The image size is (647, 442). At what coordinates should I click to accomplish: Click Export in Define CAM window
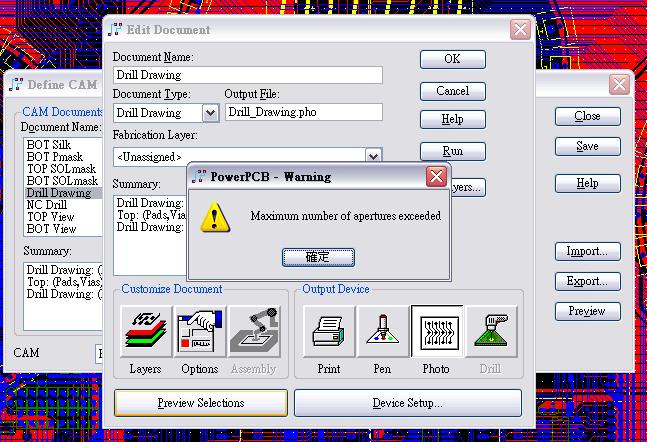[x=588, y=281]
